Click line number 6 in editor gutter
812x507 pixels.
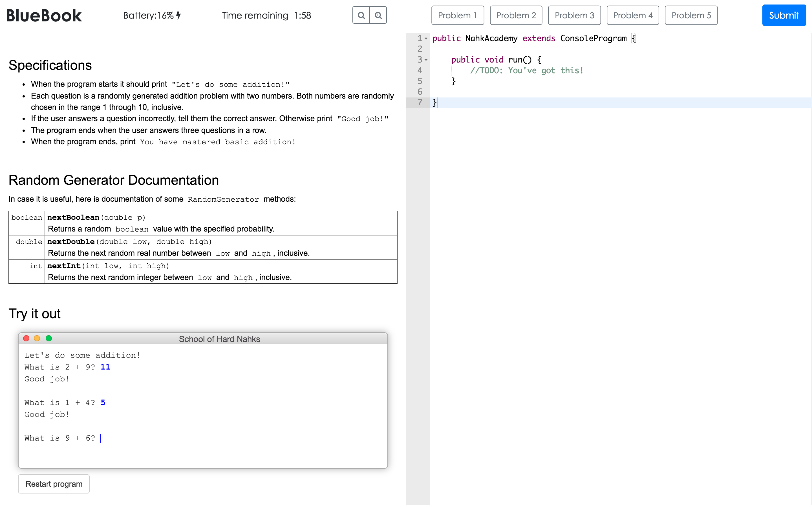click(x=420, y=92)
